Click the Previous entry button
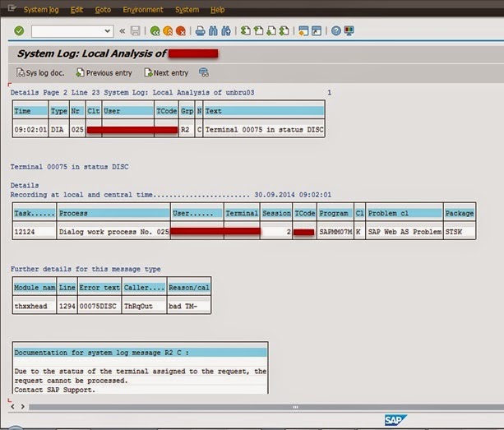Screen dimensions: 504x430 pos(104,73)
